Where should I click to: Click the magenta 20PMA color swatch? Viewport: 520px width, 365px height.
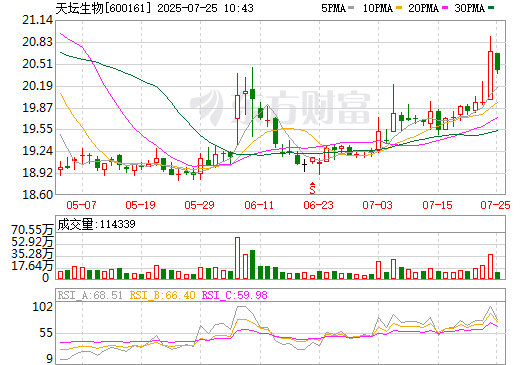pos(445,8)
